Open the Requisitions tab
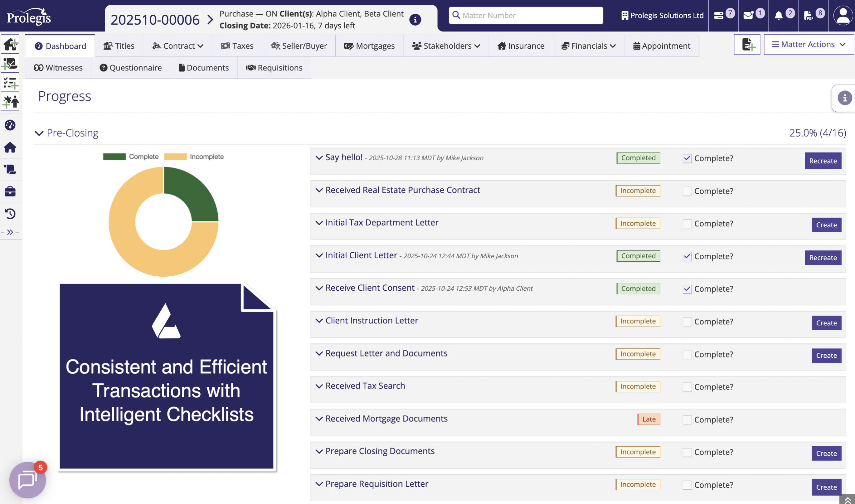The image size is (855, 504). (x=274, y=68)
